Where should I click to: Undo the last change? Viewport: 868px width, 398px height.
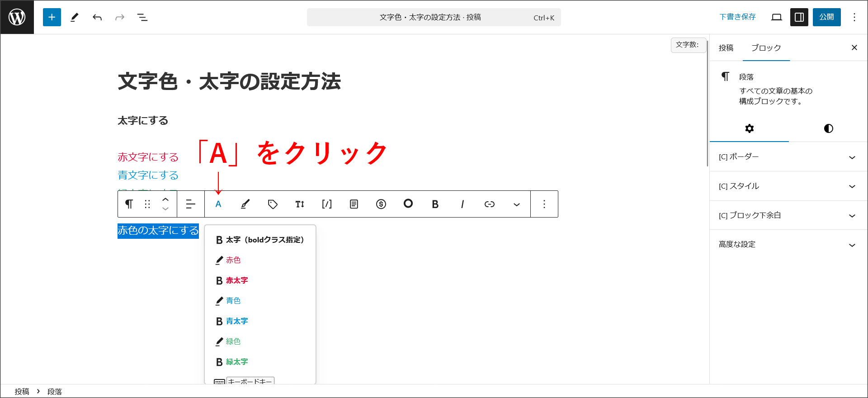[97, 17]
